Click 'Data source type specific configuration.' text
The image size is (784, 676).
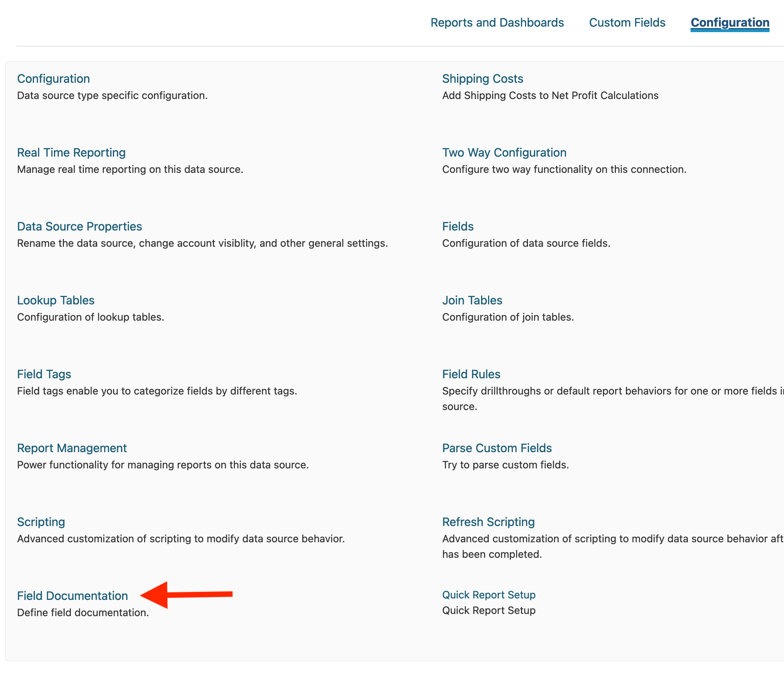[112, 95]
